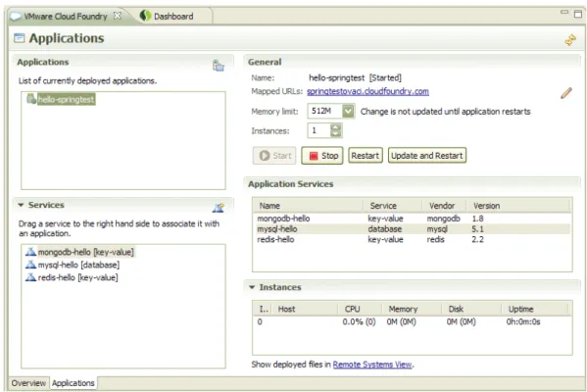The image size is (587, 392).
Task: Click the 5.1 version cell for mysql
Action: click(477, 228)
